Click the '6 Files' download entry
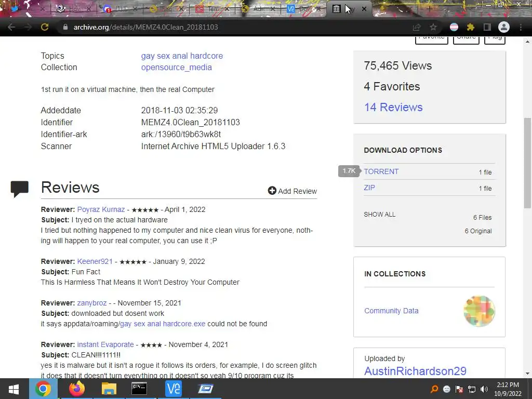The image size is (532, 399). pos(482,218)
